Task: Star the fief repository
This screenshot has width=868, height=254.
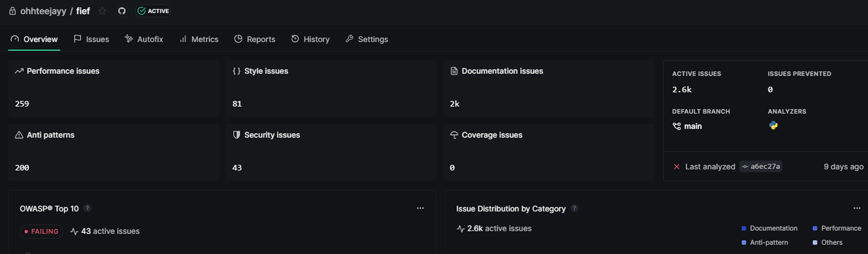Action: click(102, 11)
